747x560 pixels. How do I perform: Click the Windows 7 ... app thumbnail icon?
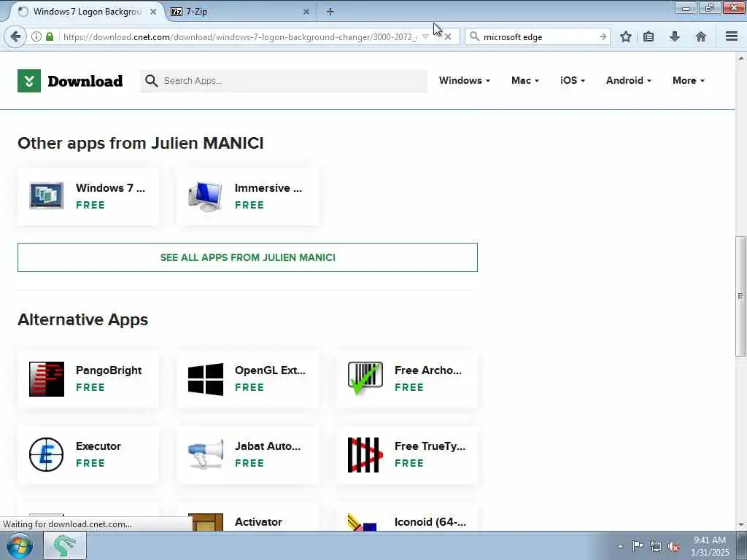(47, 195)
